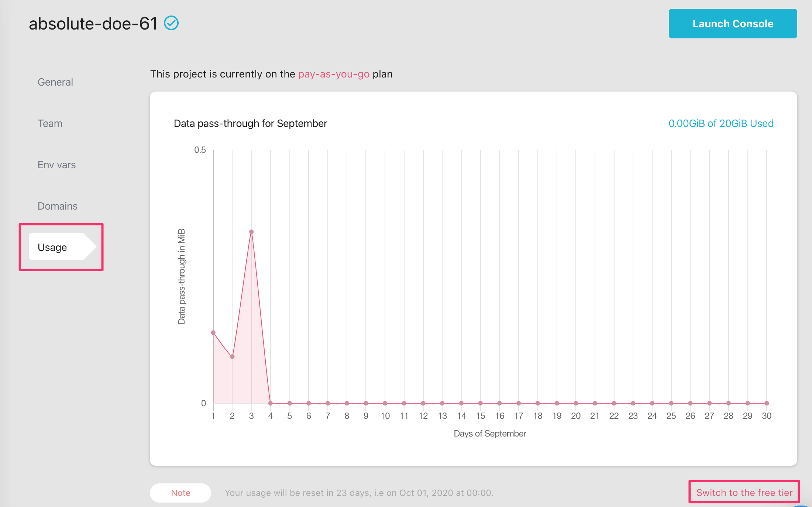This screenshot has width=812, height=507.
Task: Open the General settings tab
Action: [55, 82]
